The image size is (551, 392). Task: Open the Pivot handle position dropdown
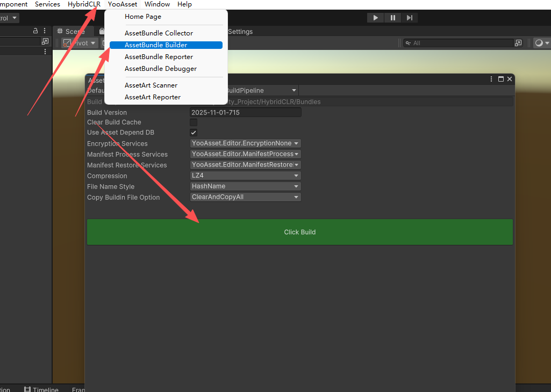coord(79,43)
